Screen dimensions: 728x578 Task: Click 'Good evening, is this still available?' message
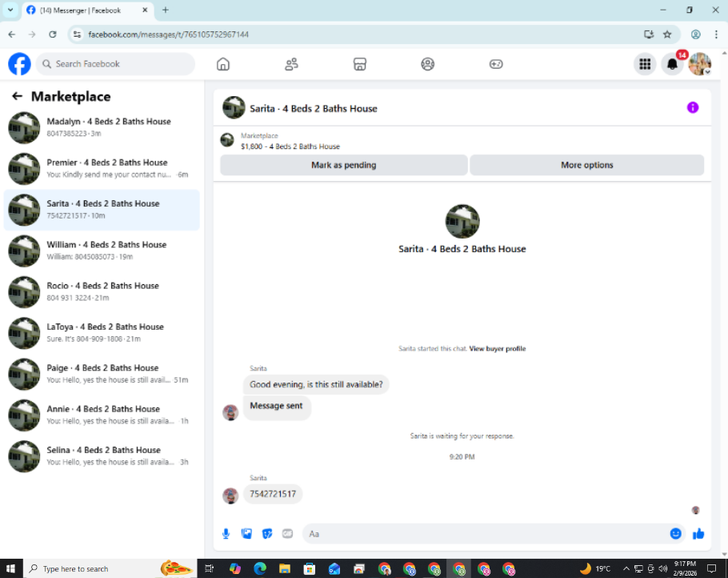pos(316,384)
